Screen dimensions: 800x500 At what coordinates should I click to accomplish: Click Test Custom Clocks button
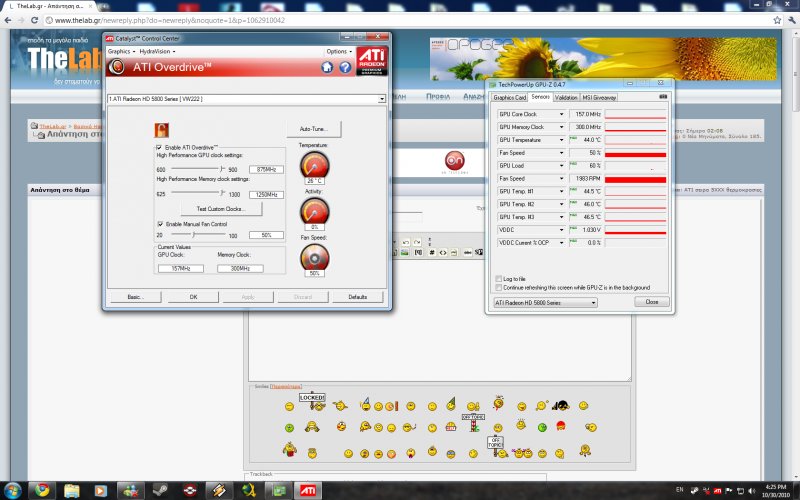click(221, 209)
